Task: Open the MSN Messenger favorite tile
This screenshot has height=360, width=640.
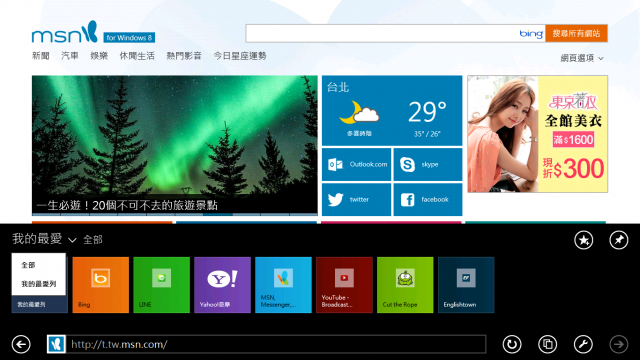Action: click(x=283, y=285)
